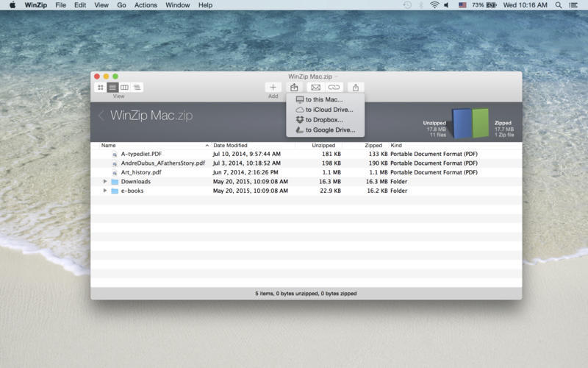Open the Spotlight search magnifier icon
This screenshot has width=588, height=368.
click(x=560, y=5)
